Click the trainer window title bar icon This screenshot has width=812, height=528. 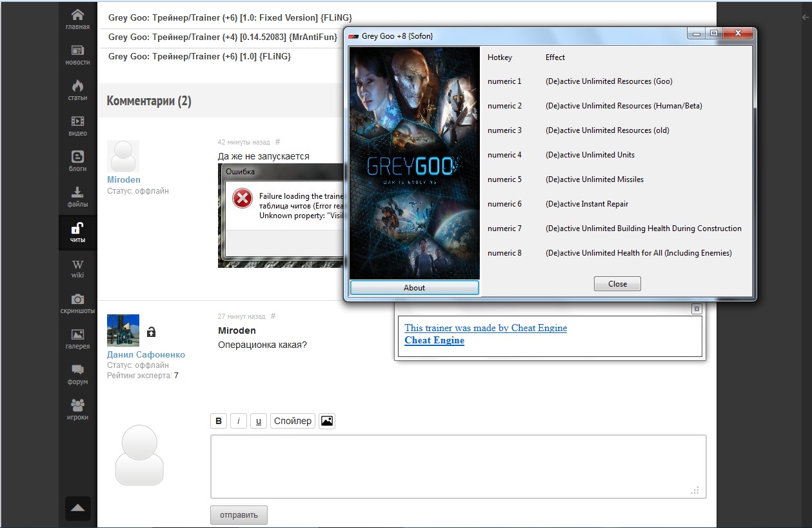353,36
